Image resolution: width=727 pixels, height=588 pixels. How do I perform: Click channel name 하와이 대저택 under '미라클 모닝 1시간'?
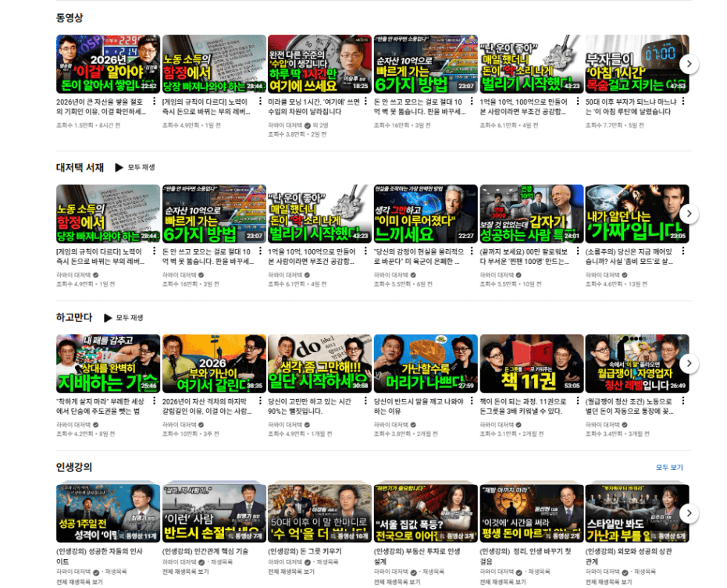click(285, 125)
